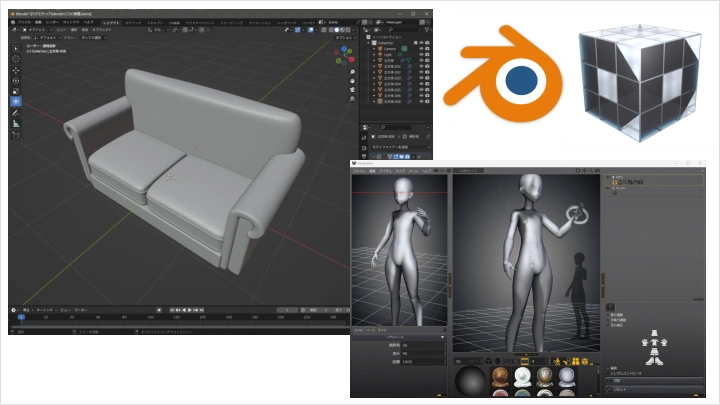Switch to the パース tab in DesignDoll
Viewport: 720px width, 405px height.
click(370, 330)
